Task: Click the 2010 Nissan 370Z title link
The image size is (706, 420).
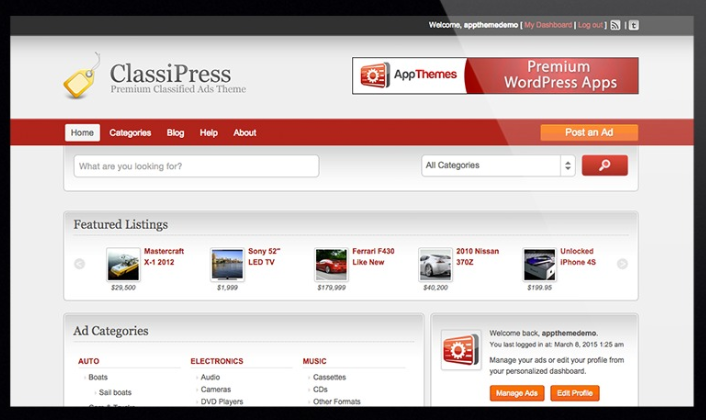Action: click(477, 257)
